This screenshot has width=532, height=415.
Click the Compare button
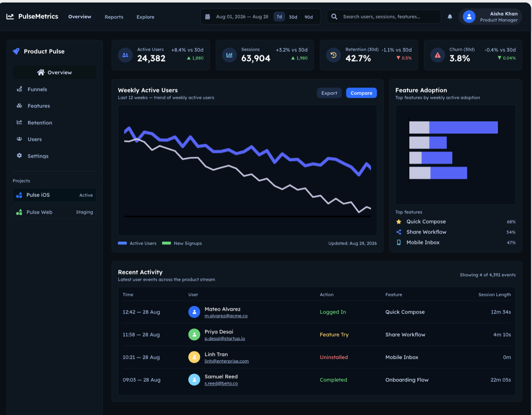point(361,93)
